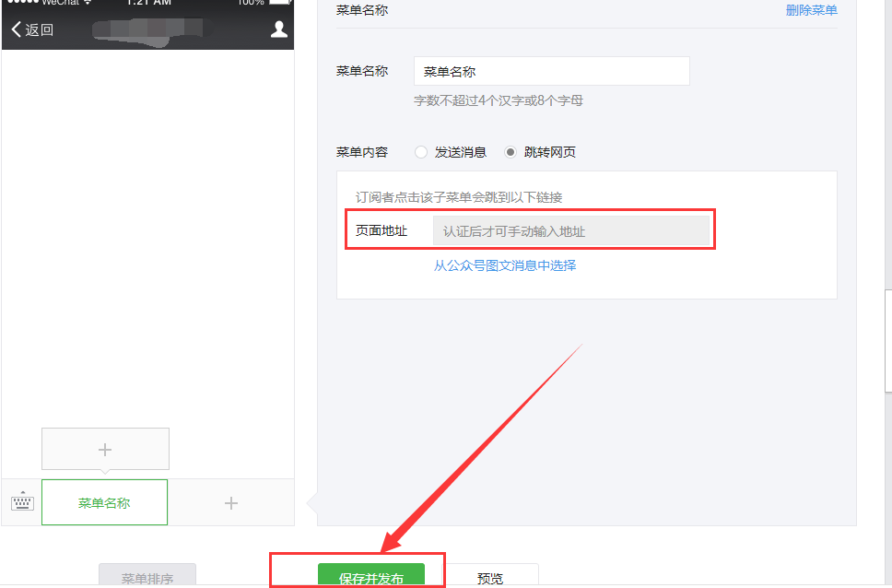This screenshot has width=892, height=588.
Task: Click 保存并发布 green button
Action: pos(371,575)
